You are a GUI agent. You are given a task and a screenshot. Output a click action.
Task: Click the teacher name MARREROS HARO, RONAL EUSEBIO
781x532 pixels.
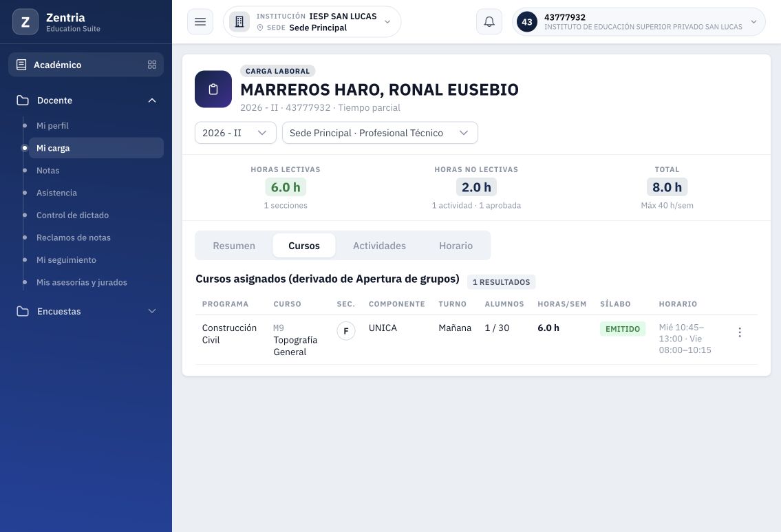pos(380,89)
